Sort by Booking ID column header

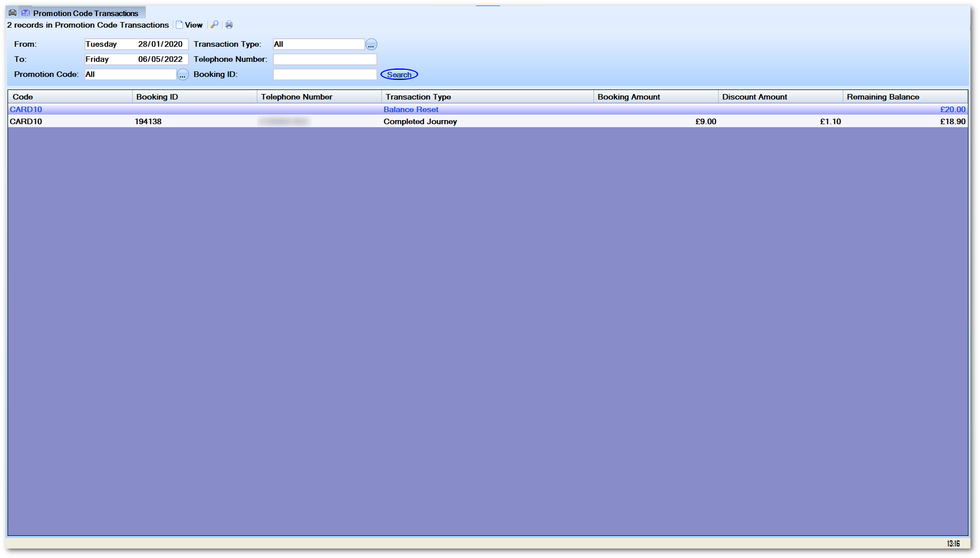(x=194, y=97)
